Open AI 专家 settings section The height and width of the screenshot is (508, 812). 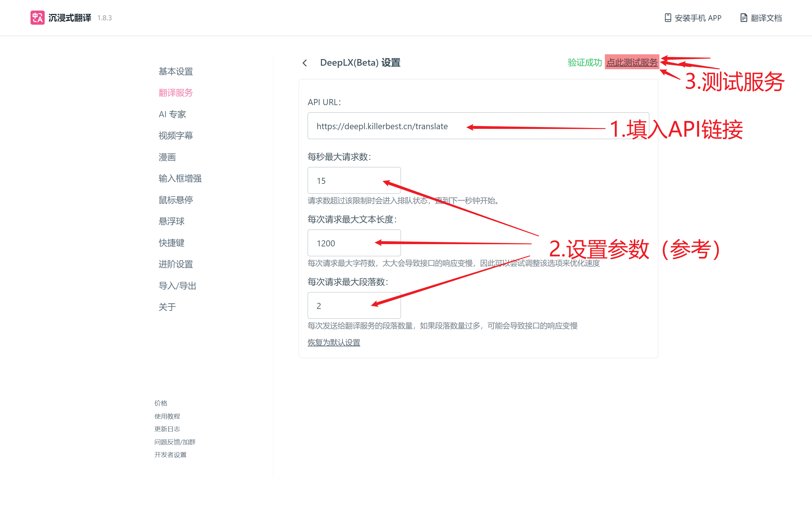pos(172,114)
